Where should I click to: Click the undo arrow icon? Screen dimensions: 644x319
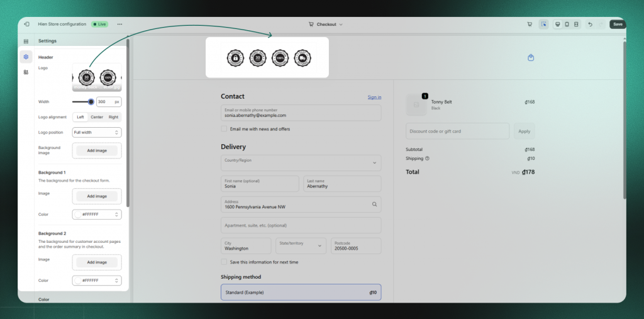click(x=590, y=24)
